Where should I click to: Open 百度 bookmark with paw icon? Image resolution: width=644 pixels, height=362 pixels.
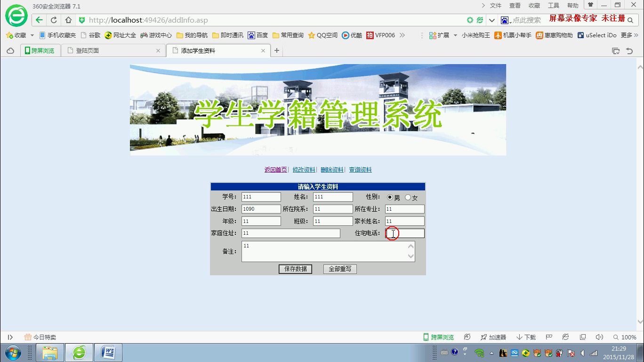[258, 35]
